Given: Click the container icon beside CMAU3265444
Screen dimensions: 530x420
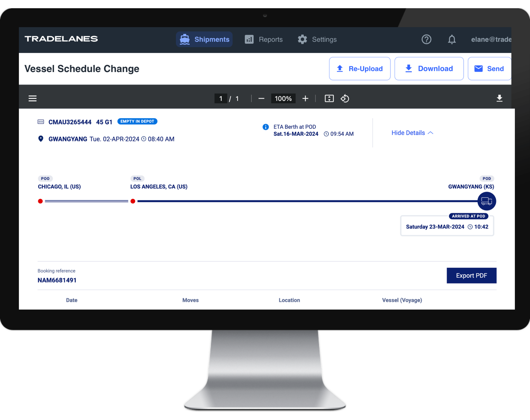Looking at the screenshot, I should pos(41,122).
